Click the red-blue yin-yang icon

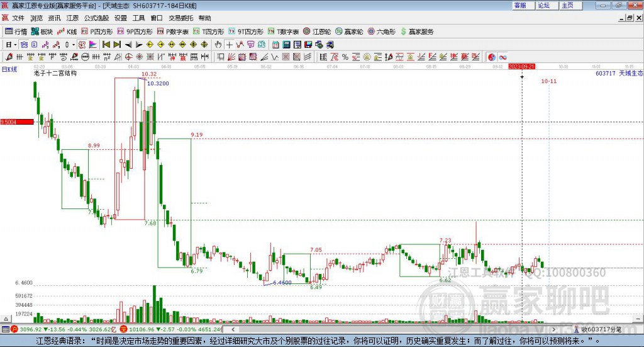[492, 57]
